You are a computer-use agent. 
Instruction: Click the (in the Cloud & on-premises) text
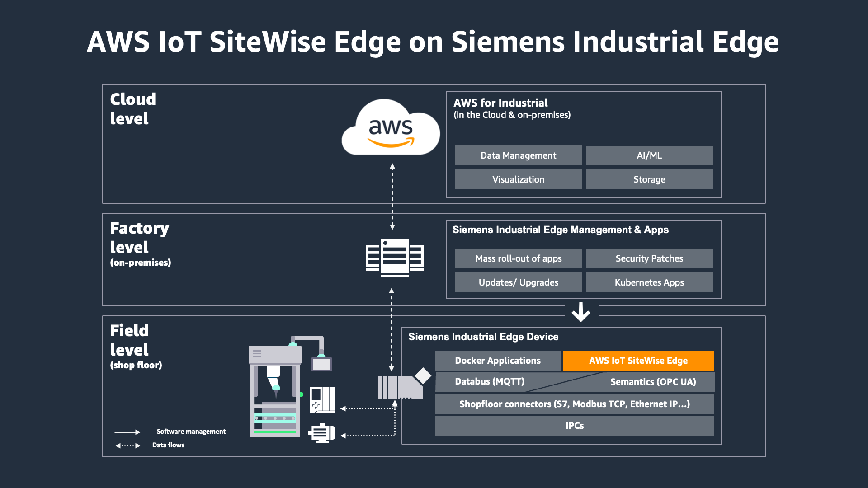pos(512,115)
